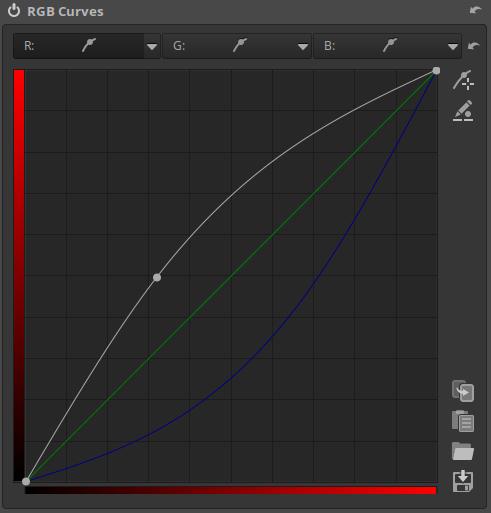Select the B curve channel button
Viewport: 491px width, 513px height.
[x=380, y=46]
